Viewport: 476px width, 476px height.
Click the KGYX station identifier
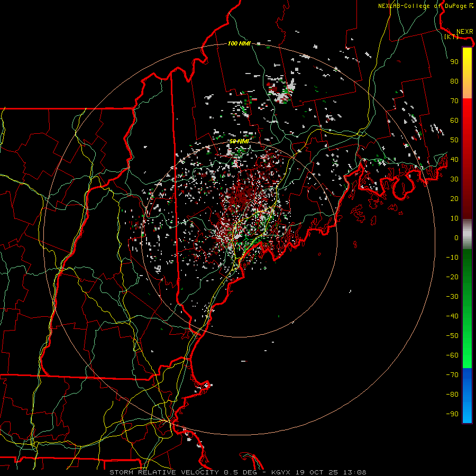tap(281, 472)
